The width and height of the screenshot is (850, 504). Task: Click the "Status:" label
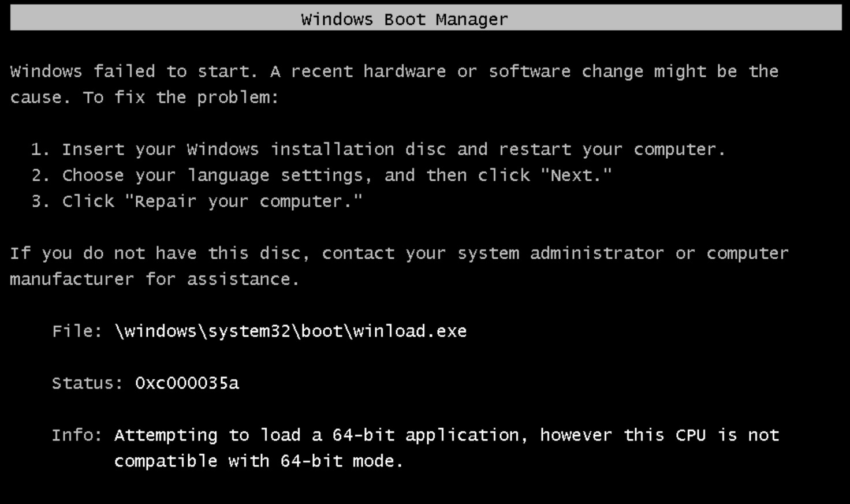(x=87, y=383)
